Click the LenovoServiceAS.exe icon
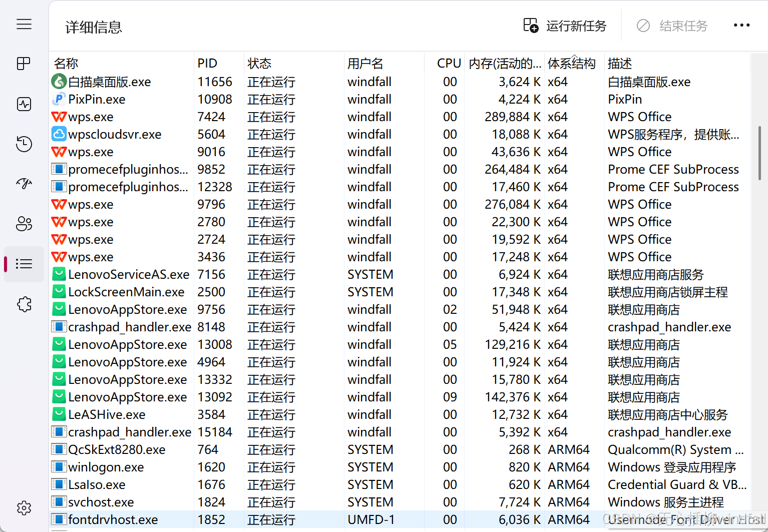The width and height of the screenshot is (768, 532). pos(59,274)
